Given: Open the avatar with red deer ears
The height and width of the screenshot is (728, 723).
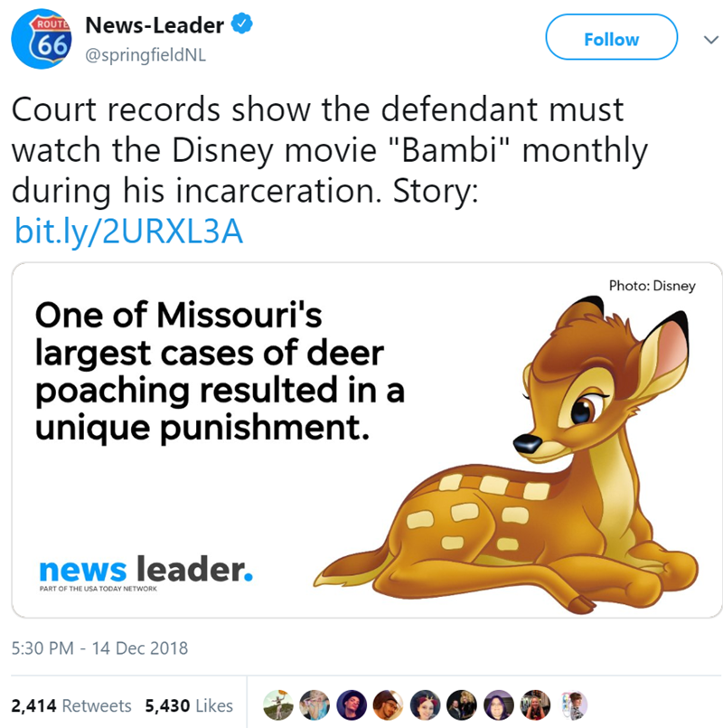Looking at the screenshot, I should click(425, 705).
